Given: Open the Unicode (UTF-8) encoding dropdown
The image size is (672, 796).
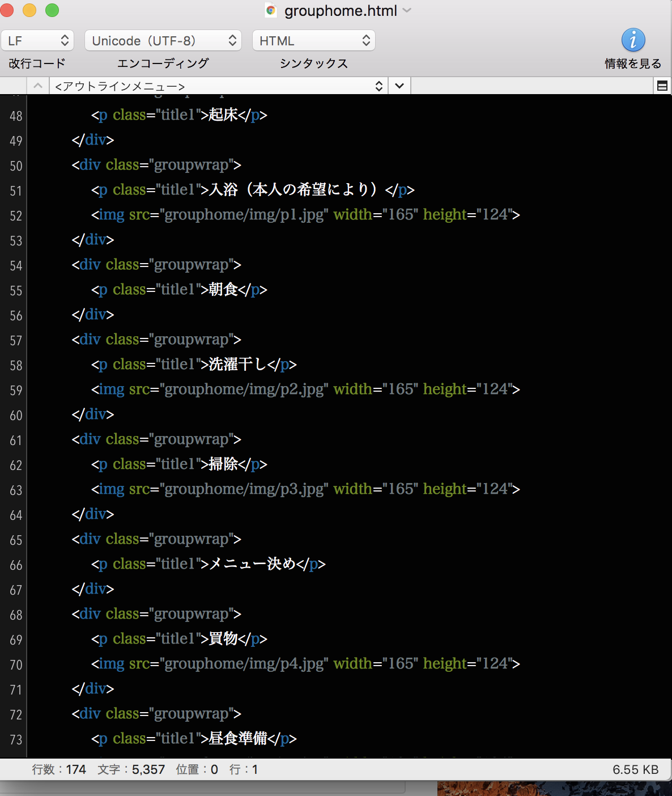Looking at the screenshot, I should click(x=163, y=41).
